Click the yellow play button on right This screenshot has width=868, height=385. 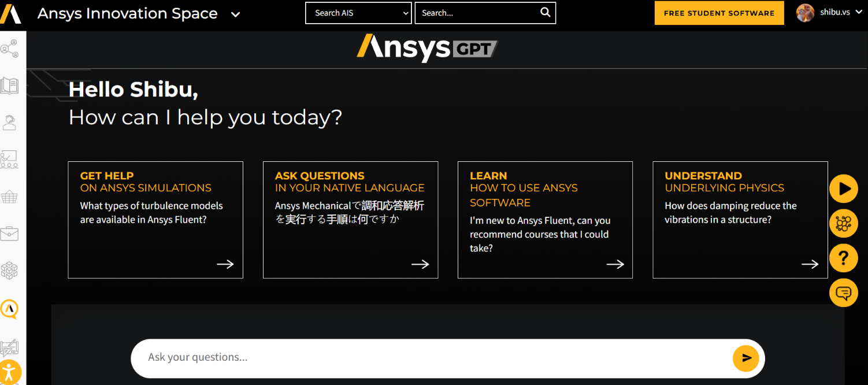[843, 188]
